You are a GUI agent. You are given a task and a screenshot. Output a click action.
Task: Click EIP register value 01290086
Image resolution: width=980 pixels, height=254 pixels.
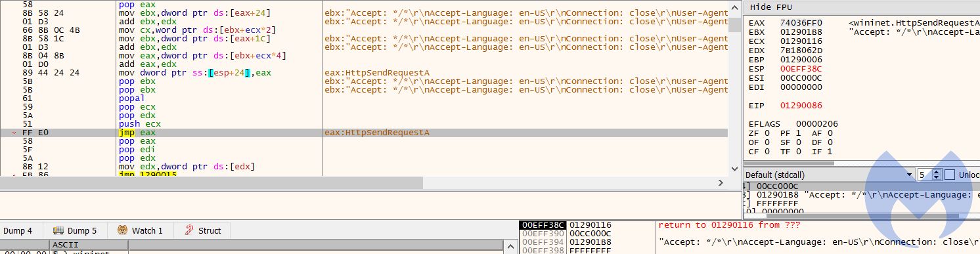pyautogui.click(x=801, y=106)
